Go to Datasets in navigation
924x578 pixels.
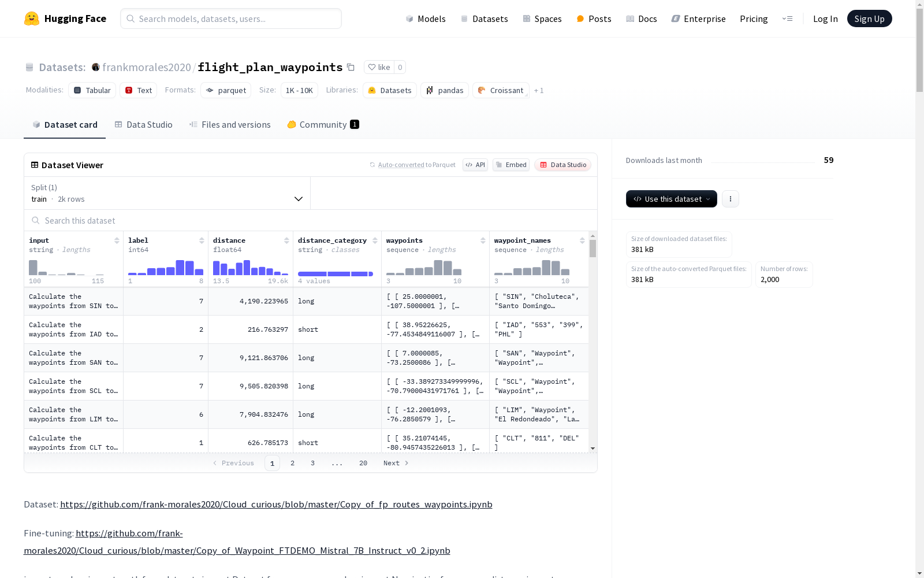point(484,18)
